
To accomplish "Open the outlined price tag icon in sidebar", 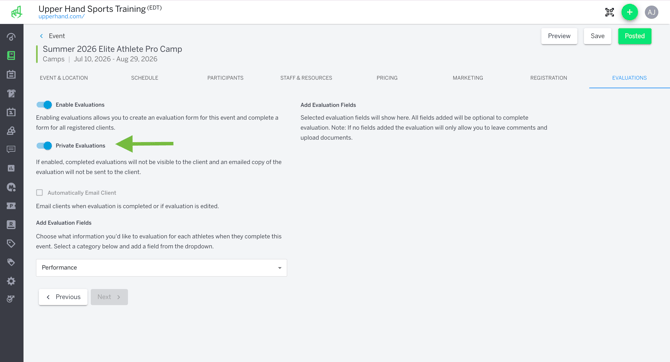I will 11,243.
